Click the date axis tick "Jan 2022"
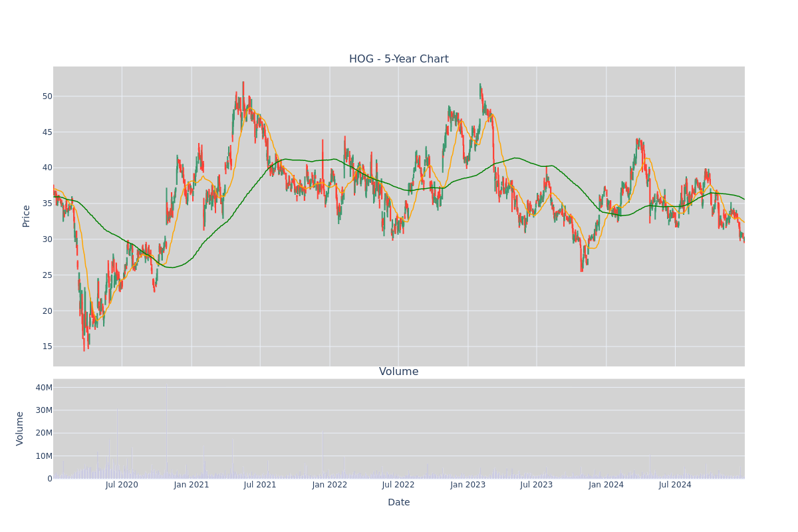The height and width of the screenshot is (532, 798). pyautogui.click(x=330, y=485)
